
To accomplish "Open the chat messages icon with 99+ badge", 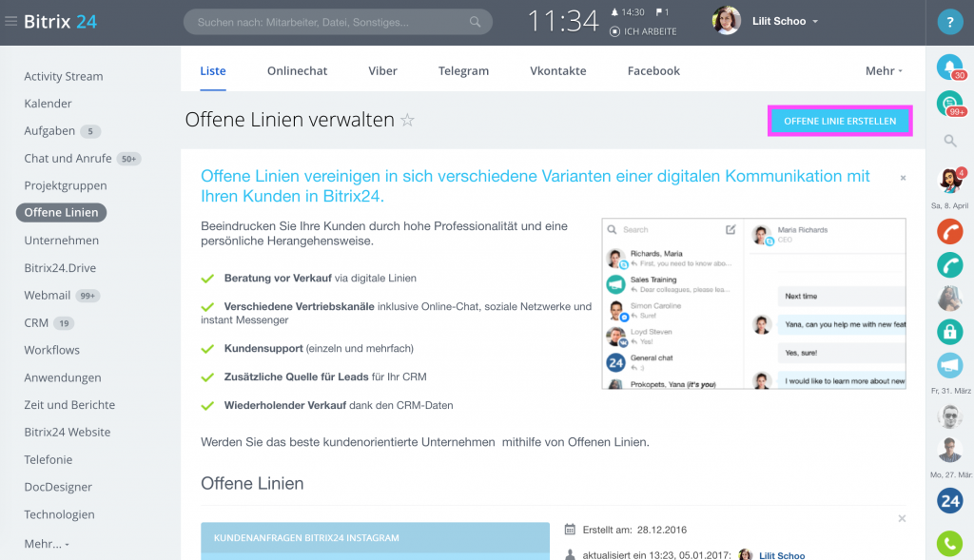I will click(950, 104).
